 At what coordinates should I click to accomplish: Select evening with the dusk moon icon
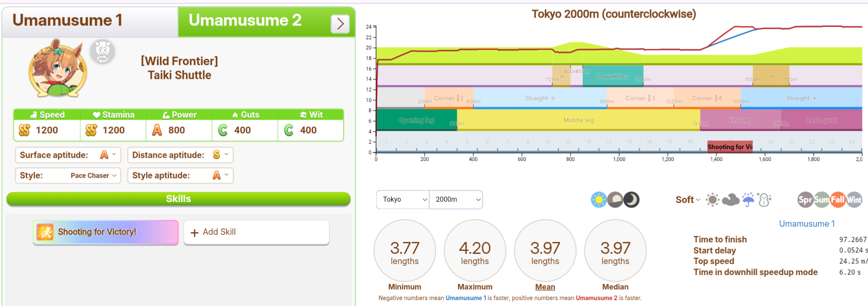pyautogui.click(x=615, y=199)
